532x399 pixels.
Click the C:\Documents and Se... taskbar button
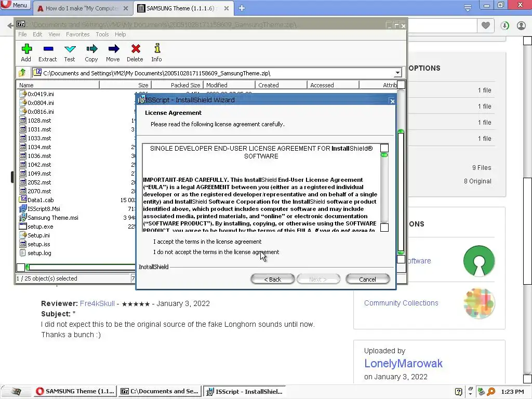pyautogui.click(x=159, y=391)
